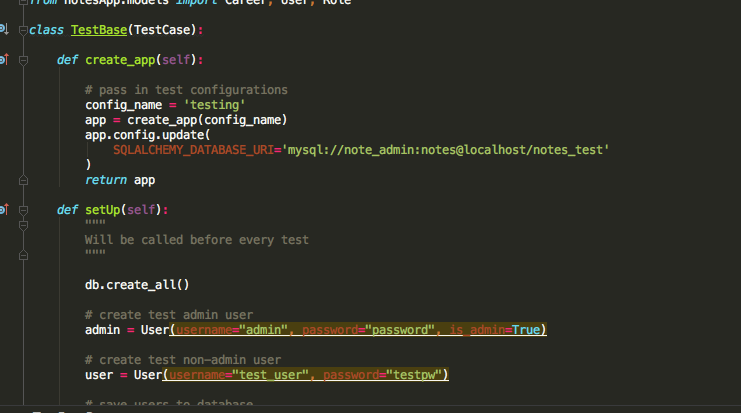Collapse the create_app method fold marker

(23, 60)
